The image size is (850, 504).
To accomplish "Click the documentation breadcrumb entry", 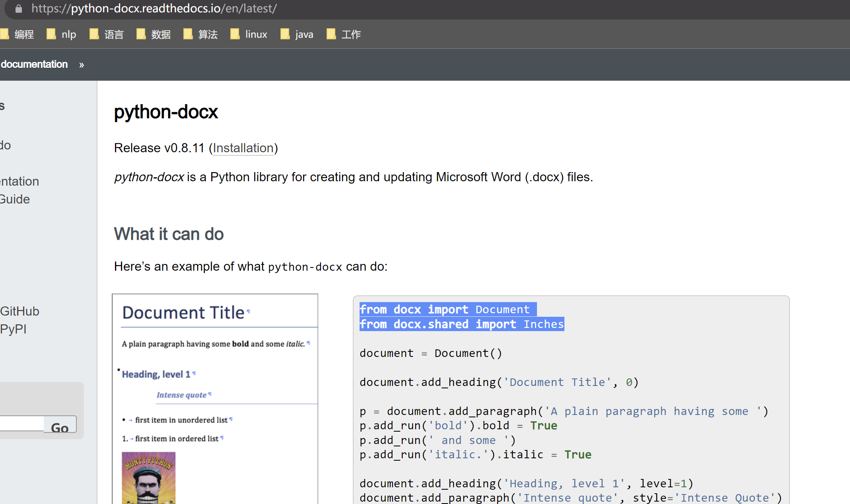I will [34, 64].
